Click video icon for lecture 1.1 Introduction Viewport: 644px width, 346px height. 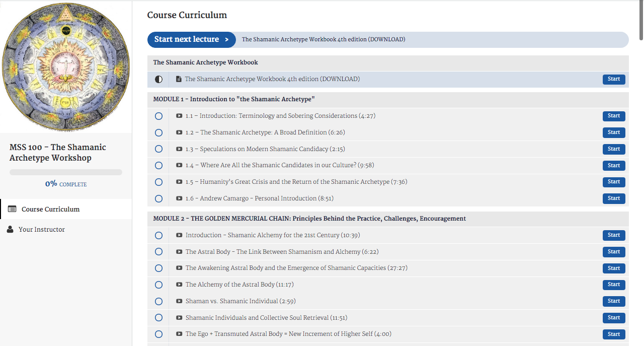pyautogui.click(x=179, y=116)
